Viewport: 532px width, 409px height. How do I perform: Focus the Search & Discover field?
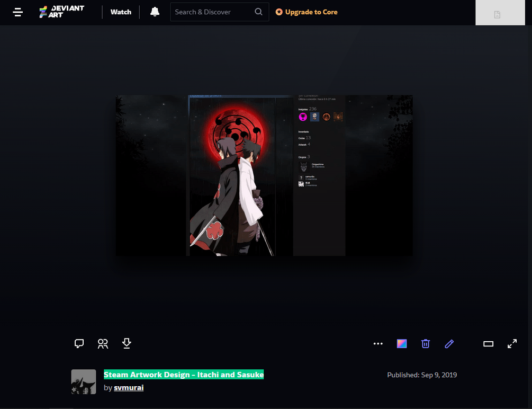pyautogui.click(x=220, y=12)
